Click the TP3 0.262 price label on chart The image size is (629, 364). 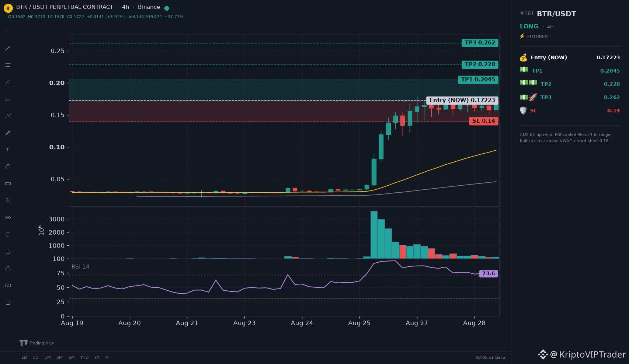click(480, 43)
